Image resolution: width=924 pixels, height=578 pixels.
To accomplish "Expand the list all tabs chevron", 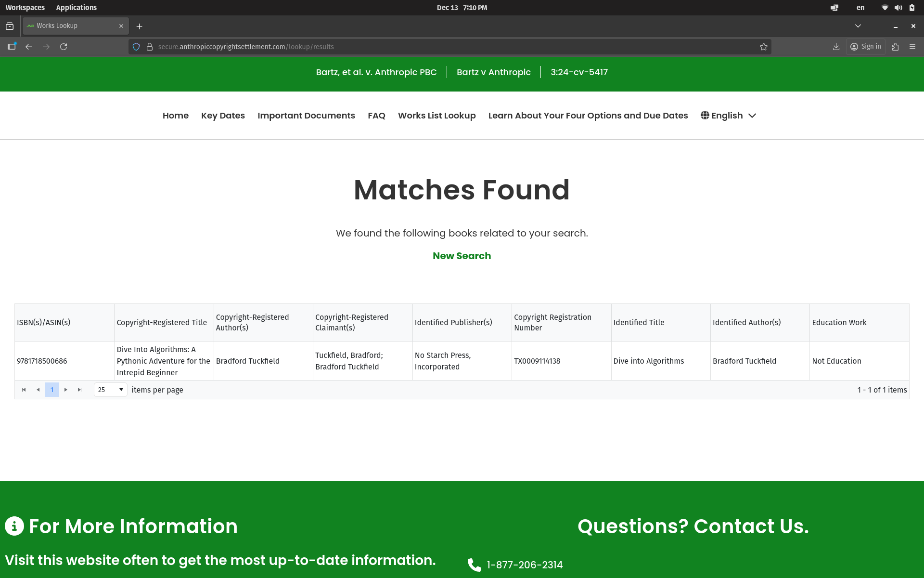I will pos(858,26).
